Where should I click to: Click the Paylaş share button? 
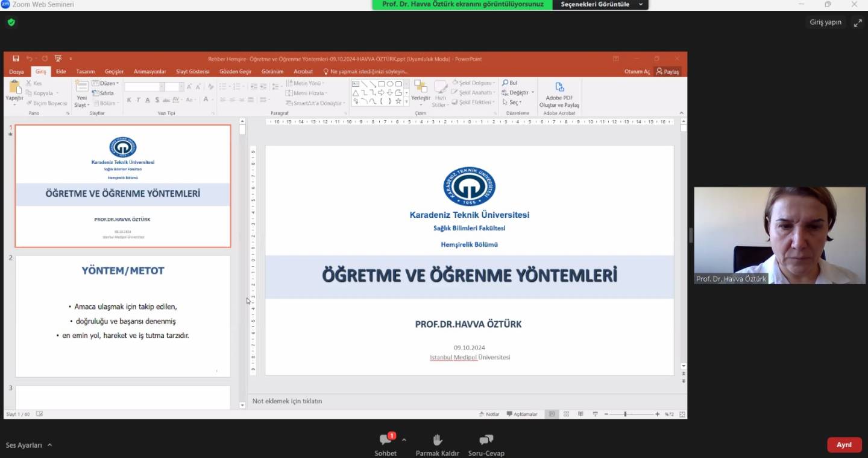pyautogui.click(x=668, y=72)
